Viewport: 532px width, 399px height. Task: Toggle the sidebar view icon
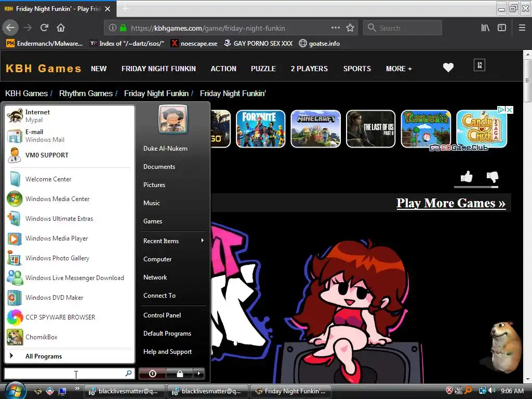point(502,28)
